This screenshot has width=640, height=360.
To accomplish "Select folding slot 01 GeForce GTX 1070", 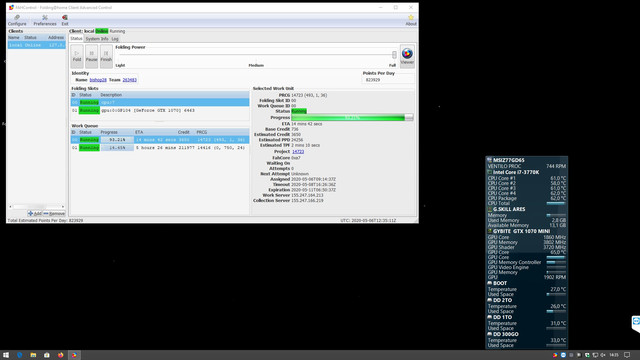I will (160, 110).
